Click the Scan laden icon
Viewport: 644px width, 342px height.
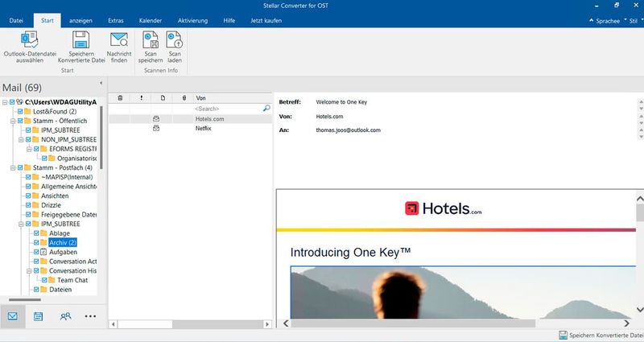pyautogui.click(x=174, y=39)
